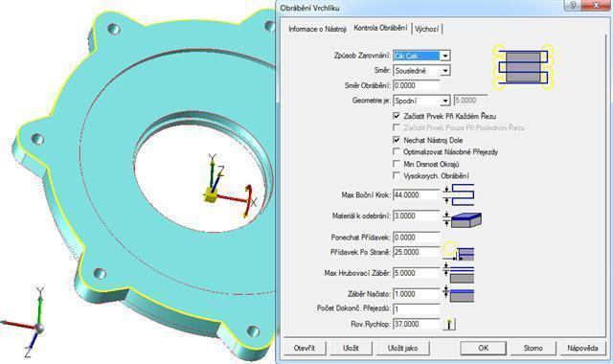Viewport: 613px width, 364px height.
Task: Click the Materiál k odebrání block icon
Action: [462, 219]
